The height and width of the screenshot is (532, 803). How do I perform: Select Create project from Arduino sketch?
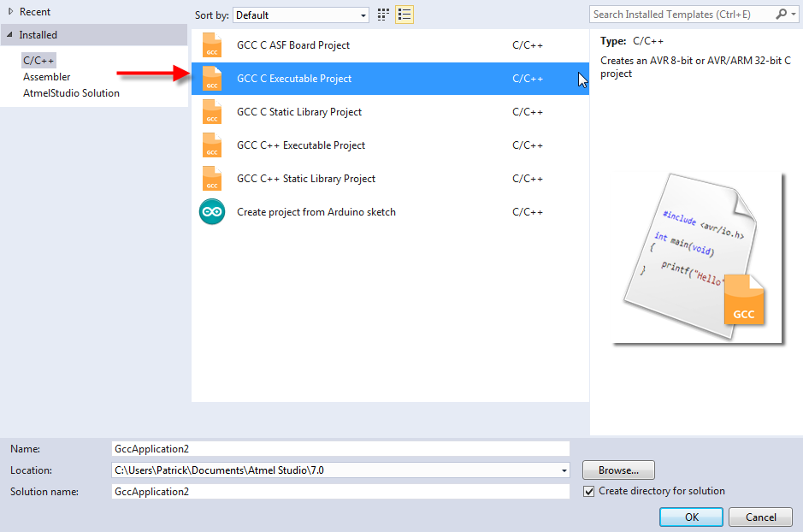click(x=316, y=211)
